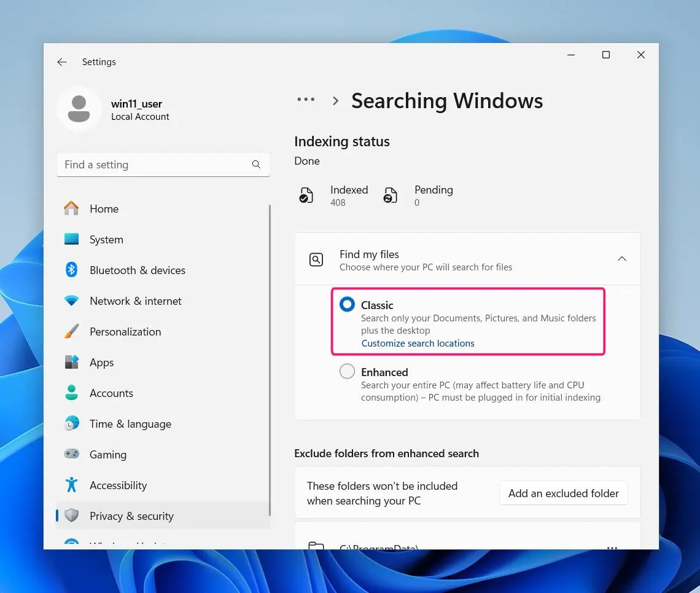Click the magnifier icon in search box
The image size is (700, 593).
click(256, 165)
